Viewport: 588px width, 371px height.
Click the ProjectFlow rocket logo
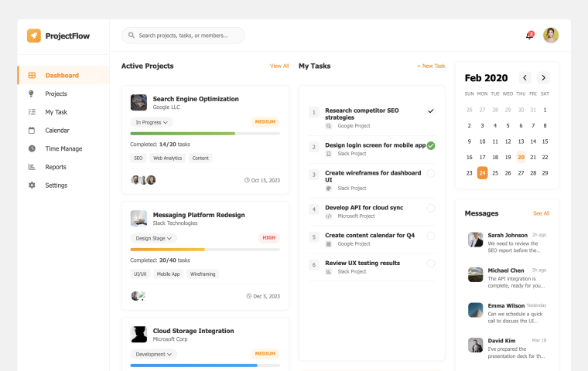click(x=34, y=36)
